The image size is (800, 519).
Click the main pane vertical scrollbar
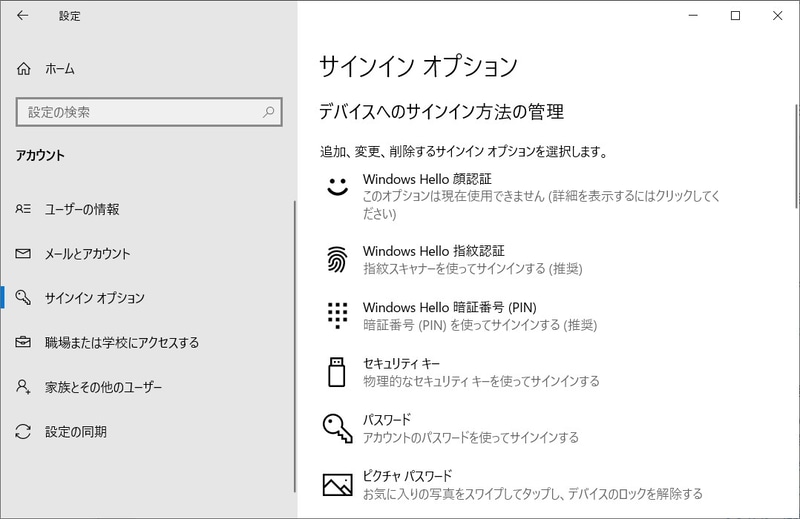pos(796,156)
